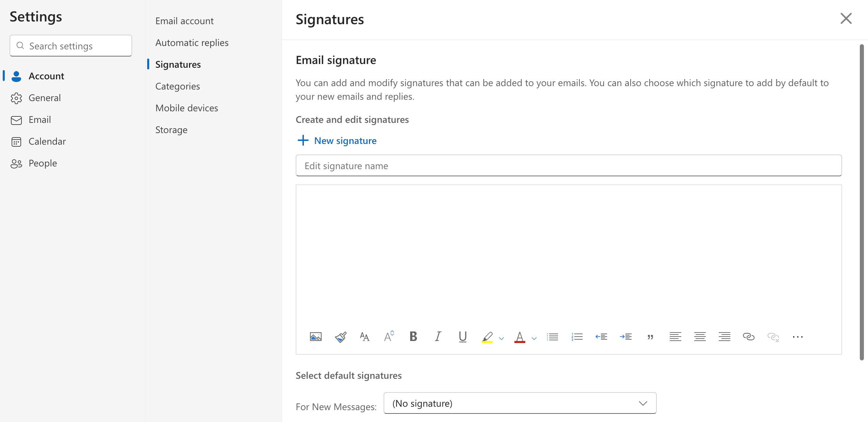The width and height of the screenshot is (868, 422).
Task: Toggle bold formatting in signature editor
Action: pos(413,337)
